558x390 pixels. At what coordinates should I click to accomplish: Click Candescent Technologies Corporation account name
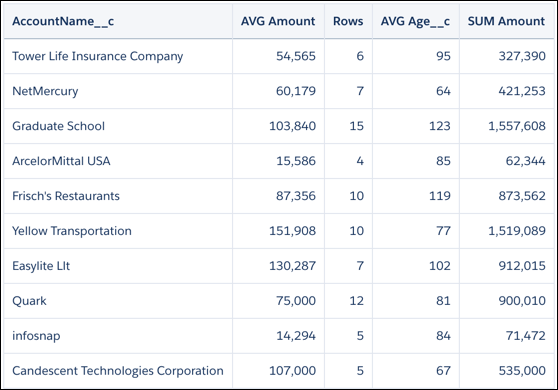tap(118, 371)
